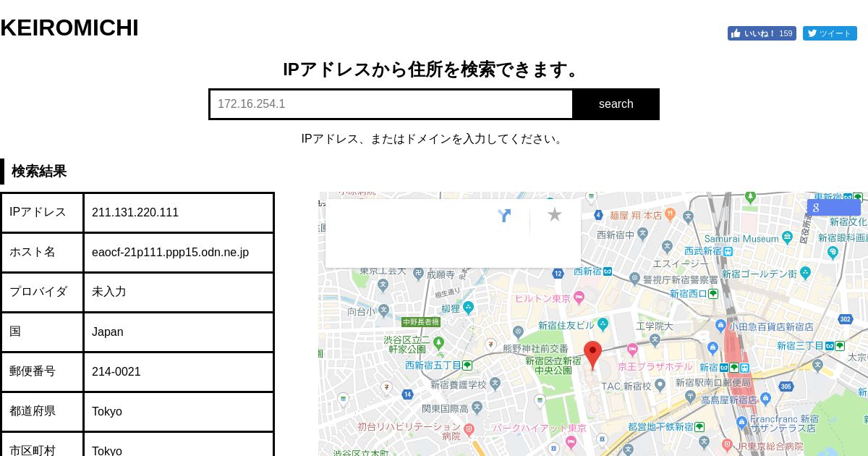Image resolution: width=868 pixels, height=456 pixels.
Task: Click the パークハイアット東京 label
Action: click(540, 428)
